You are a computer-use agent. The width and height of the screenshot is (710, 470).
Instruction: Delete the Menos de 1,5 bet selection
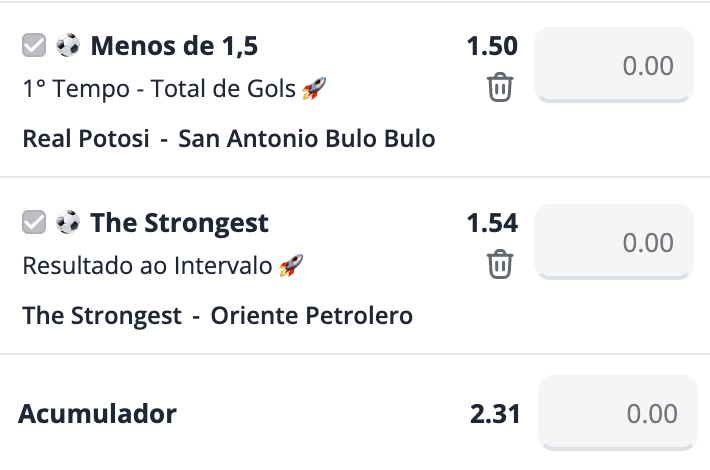[500, 87]
